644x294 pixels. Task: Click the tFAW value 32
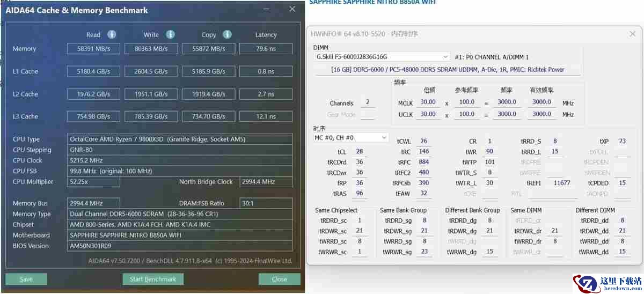point(424,194)
